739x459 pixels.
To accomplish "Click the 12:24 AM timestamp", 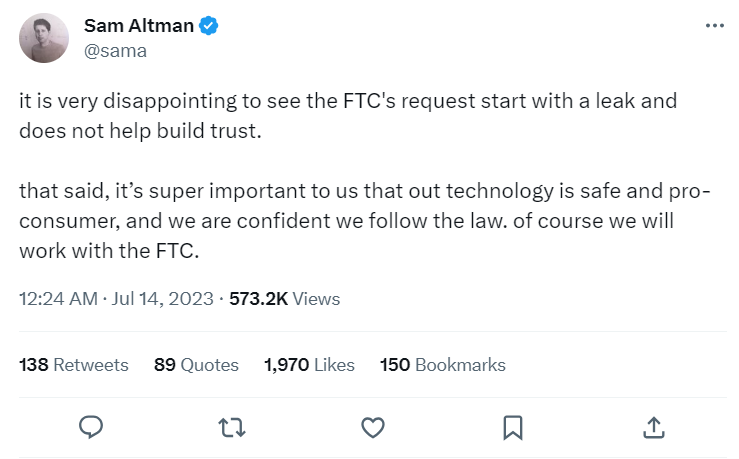I will click(58, 299).
